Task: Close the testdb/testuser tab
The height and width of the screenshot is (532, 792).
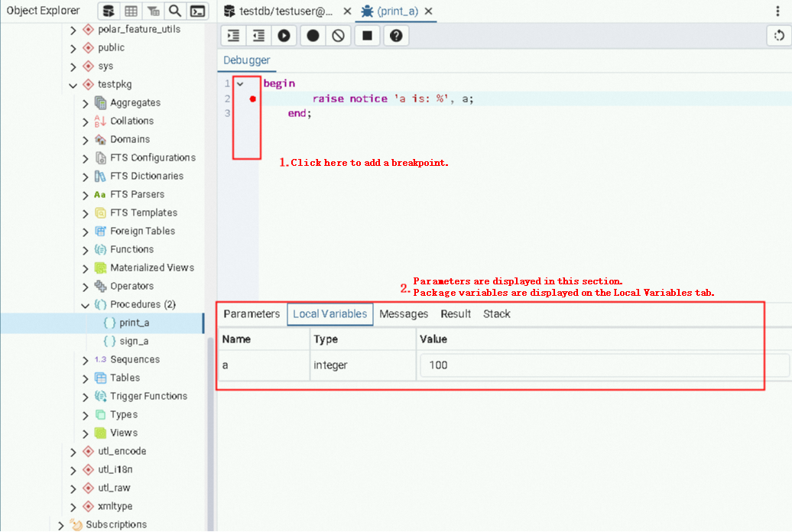Action: point(347,11)
